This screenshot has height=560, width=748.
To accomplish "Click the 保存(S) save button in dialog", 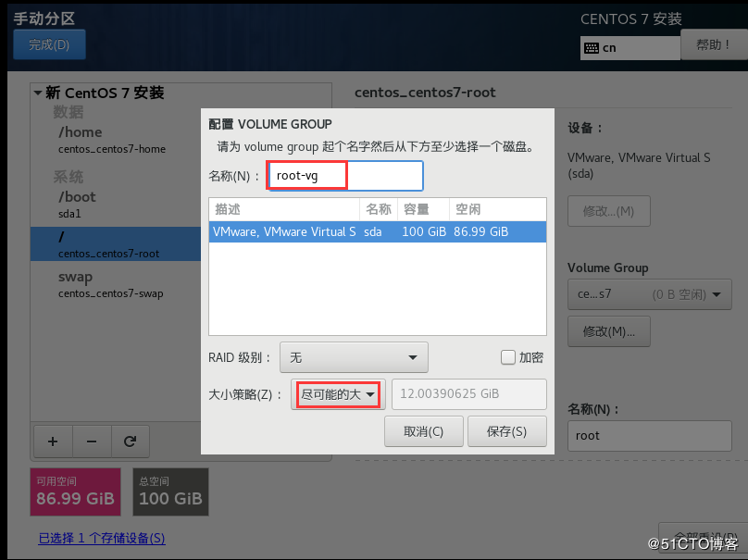I will pyautogui.click(x=506, y=431).
